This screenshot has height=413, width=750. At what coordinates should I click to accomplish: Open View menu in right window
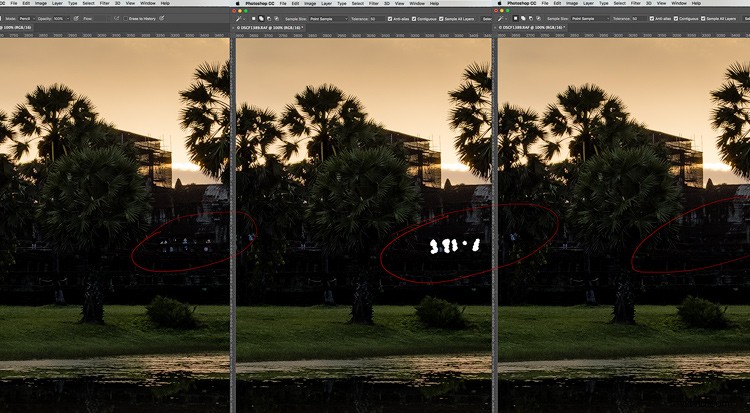click(662, 3)
